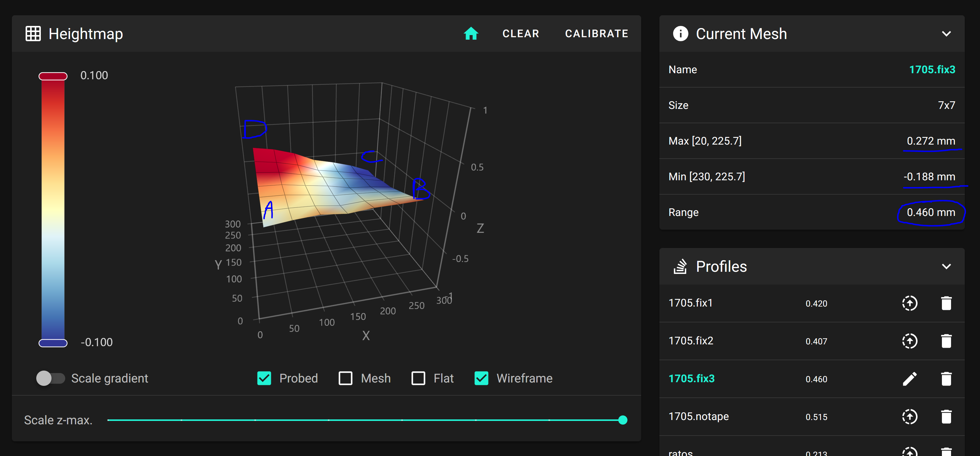Click the CLEAR button
Image resolution: width=980 pixels, height=456 pixels.
(520, 34)
